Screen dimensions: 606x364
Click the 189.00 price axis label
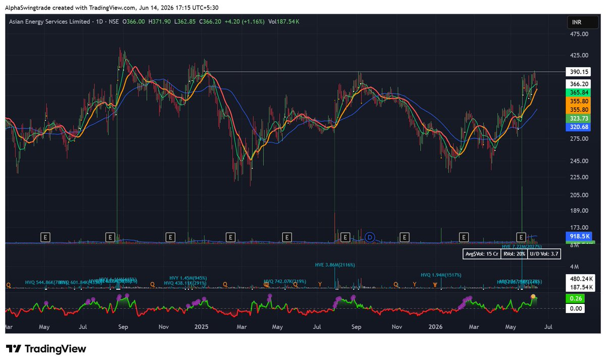pos(578,211)
